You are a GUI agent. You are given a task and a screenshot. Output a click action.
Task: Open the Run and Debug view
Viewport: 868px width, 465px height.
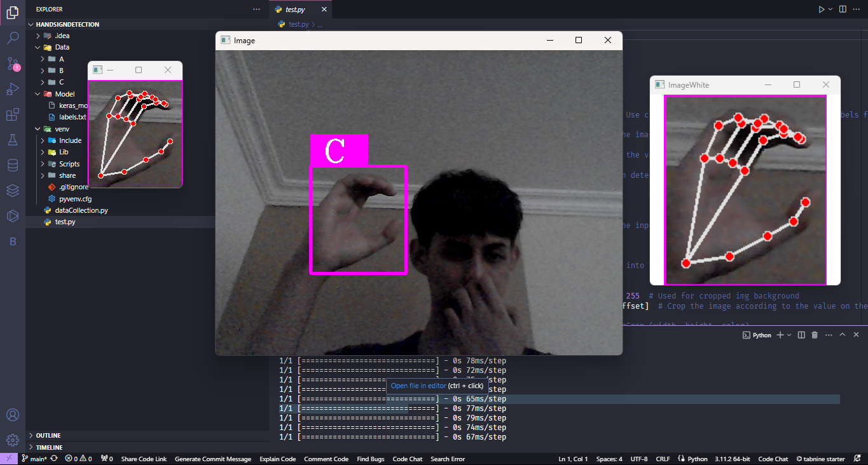(x=13, y=89)
